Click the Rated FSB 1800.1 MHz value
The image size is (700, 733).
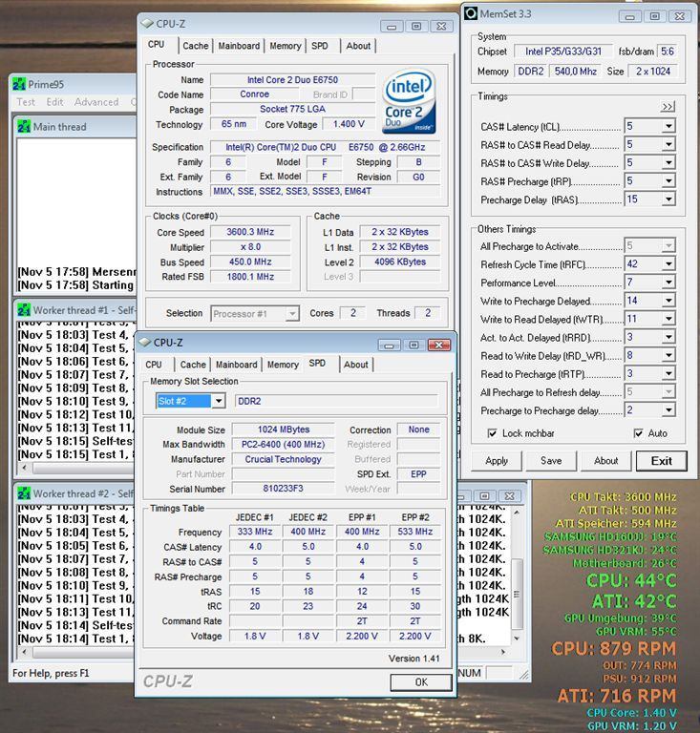pos(250,277)
